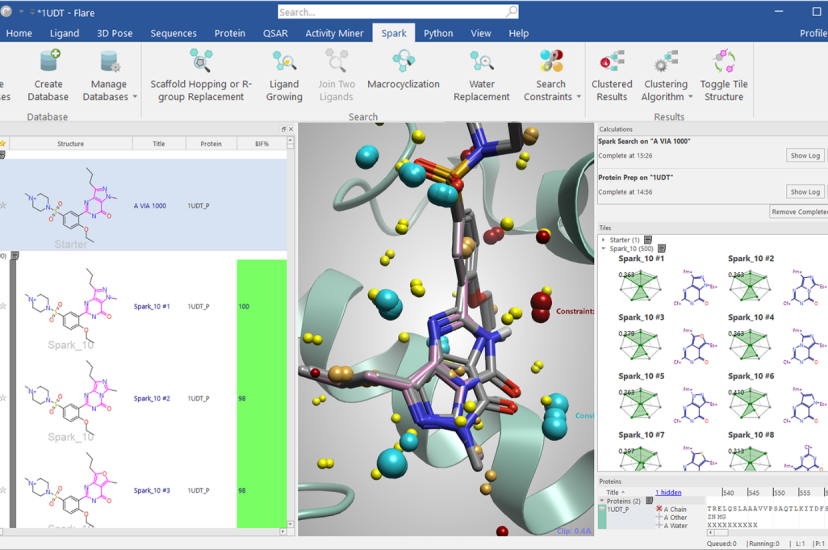Open the Search Constraints tool
The height and width of the screenshot is (550, 828).
551,75
